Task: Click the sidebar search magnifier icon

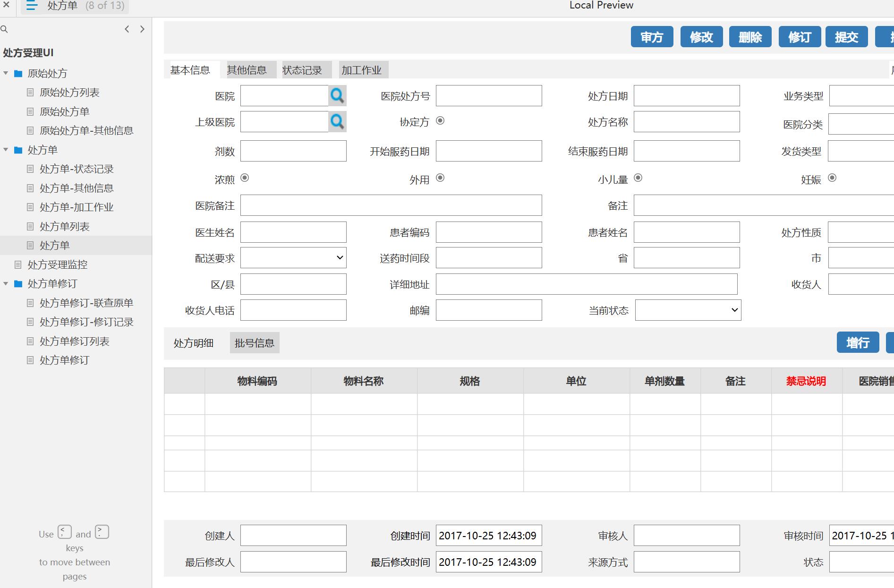Action: [4, 29]
